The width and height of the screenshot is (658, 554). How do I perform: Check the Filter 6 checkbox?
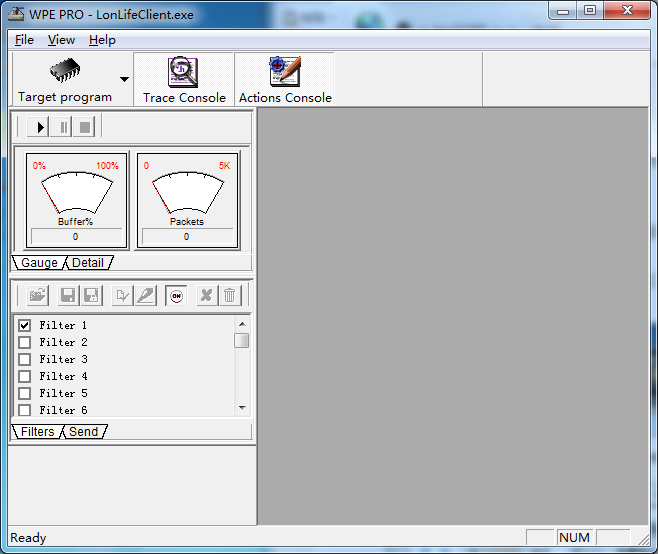(25, 410)
